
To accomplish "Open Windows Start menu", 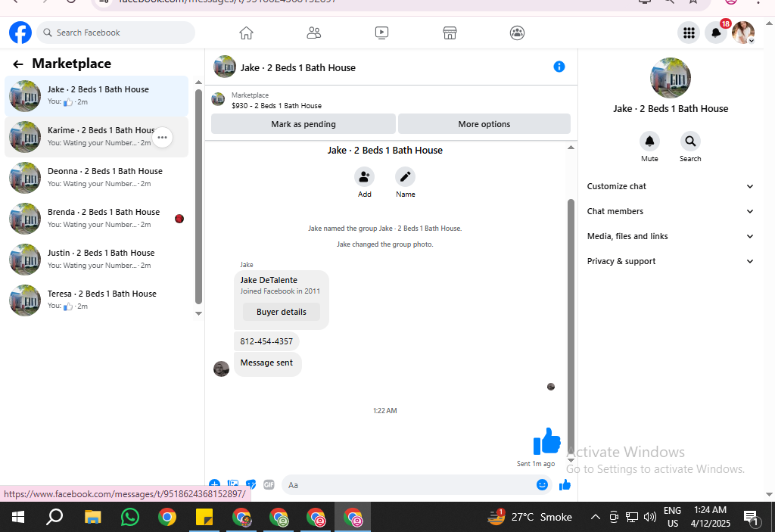I will point(18,517).
